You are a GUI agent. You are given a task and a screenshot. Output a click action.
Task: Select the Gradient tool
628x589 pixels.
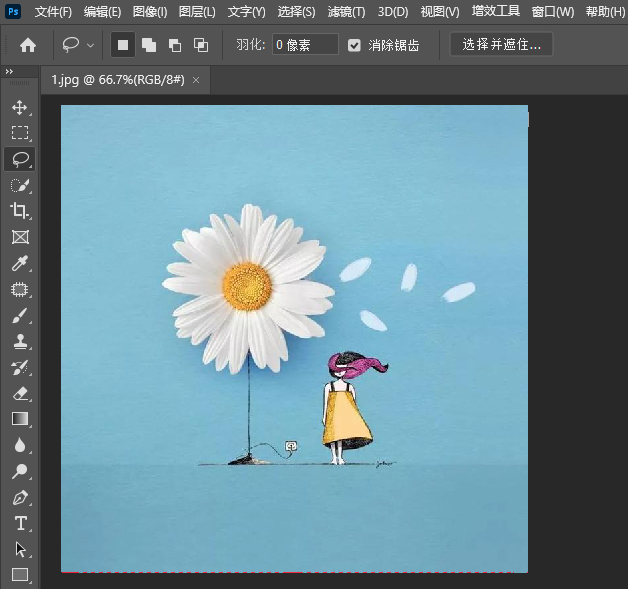pyautogui.click(x=20, y=419)
